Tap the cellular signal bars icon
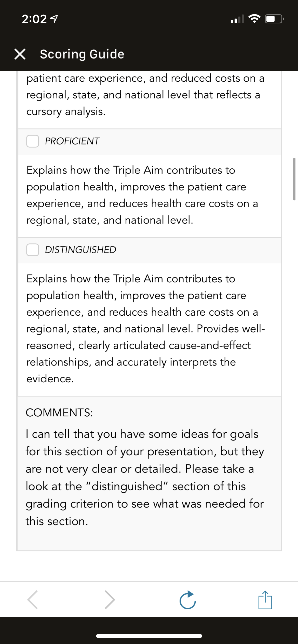Image resolution: width=298 pixels, height=644 pixels. pos(237,19)
